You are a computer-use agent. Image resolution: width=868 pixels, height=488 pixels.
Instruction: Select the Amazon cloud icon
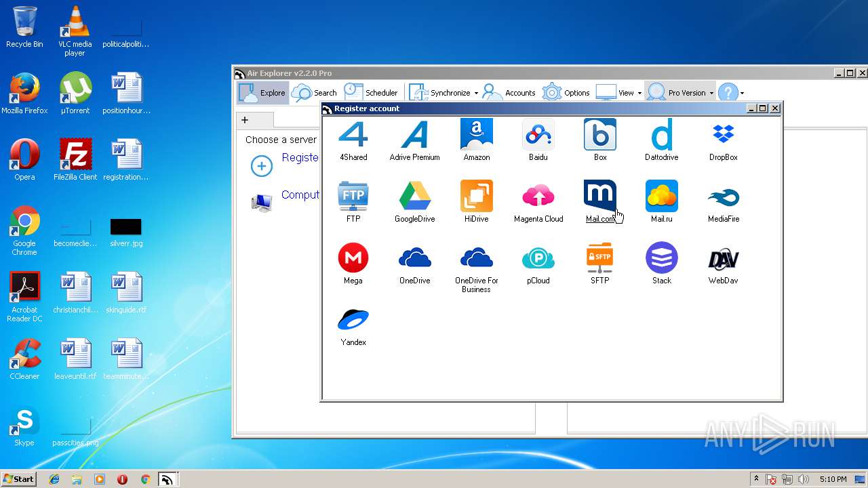point(476,140)
